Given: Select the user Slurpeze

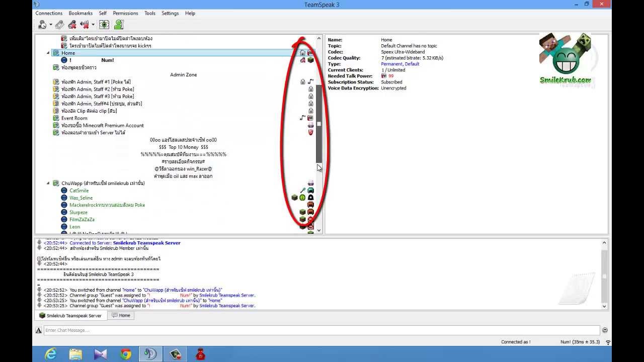Looking at the screenshot, I should point(78,213).
